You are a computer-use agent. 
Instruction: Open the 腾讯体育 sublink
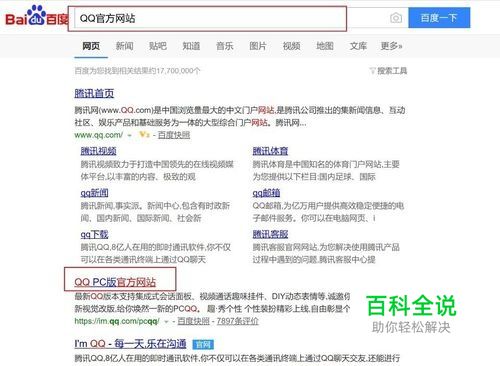pyautogui.click(x=270, y=151)
